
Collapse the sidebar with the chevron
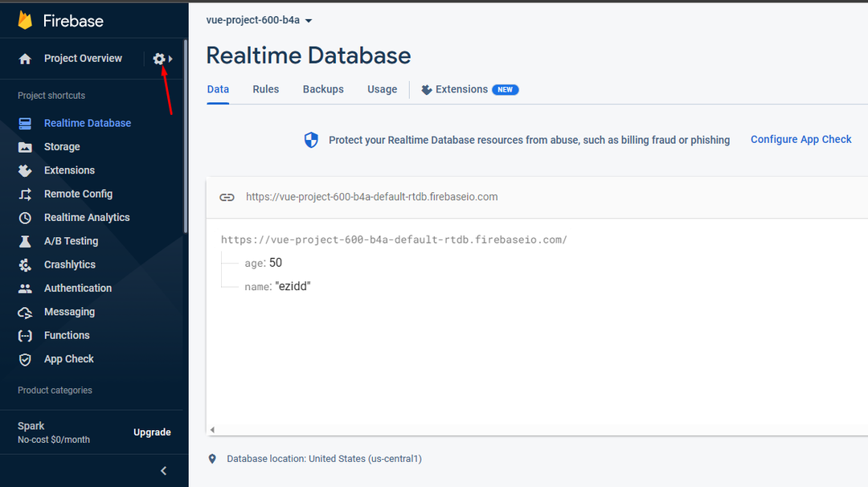pos(163,470)
